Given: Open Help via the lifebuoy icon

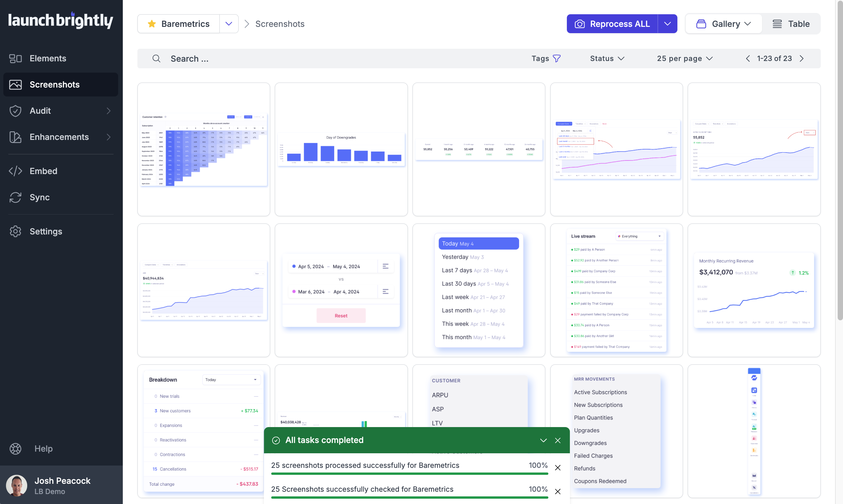Looking at the screenshot, I should coord(15,448).
